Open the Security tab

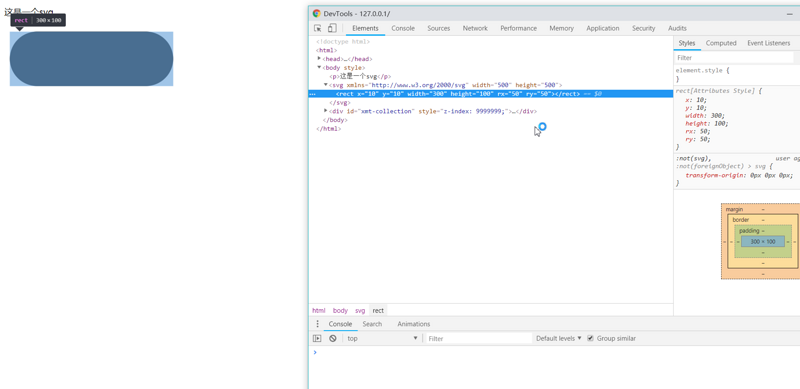643,28
